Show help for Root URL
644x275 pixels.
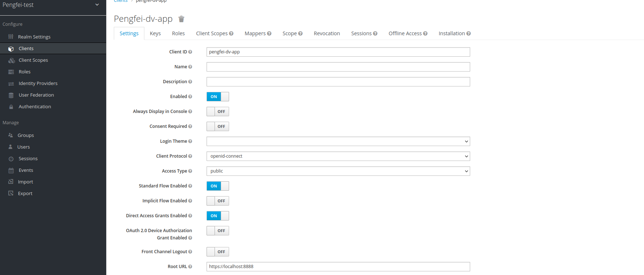coord(190,267)
